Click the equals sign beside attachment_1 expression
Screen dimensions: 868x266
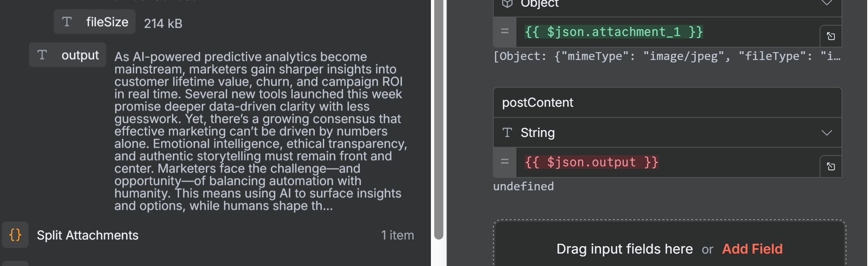click(504, 31)
